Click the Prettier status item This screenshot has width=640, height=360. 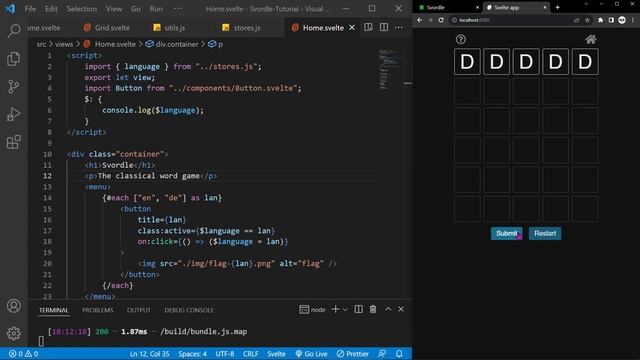[353, 354]
